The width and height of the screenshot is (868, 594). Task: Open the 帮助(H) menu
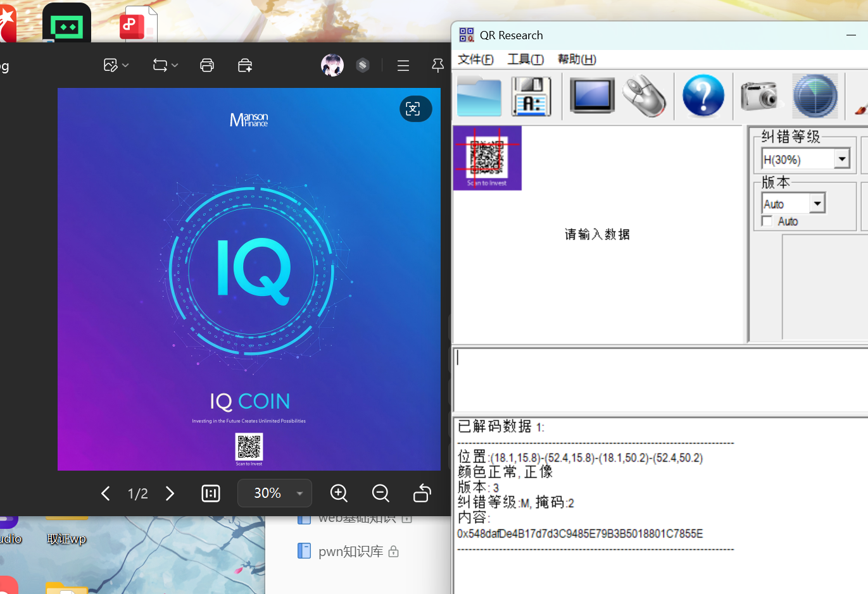(577, 59)
